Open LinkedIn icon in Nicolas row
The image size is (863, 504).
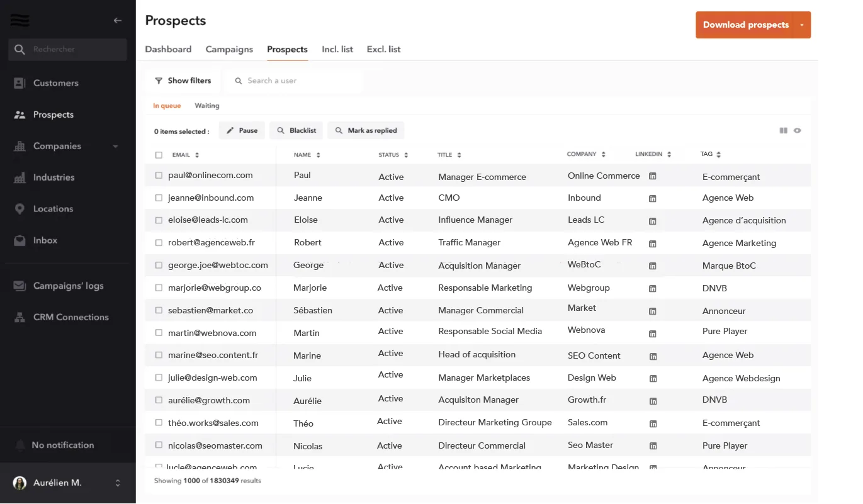coord(653,446)
